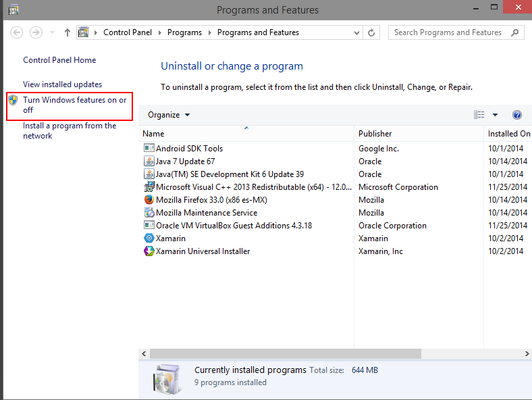The image size is (532, 400).
Task: Sort by Publisher column header
Action: pos(419,134)
